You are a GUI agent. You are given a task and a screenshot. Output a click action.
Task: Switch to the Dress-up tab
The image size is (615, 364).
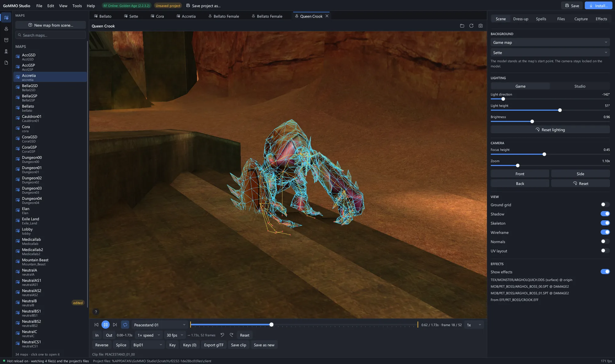[x=521, y=19]
